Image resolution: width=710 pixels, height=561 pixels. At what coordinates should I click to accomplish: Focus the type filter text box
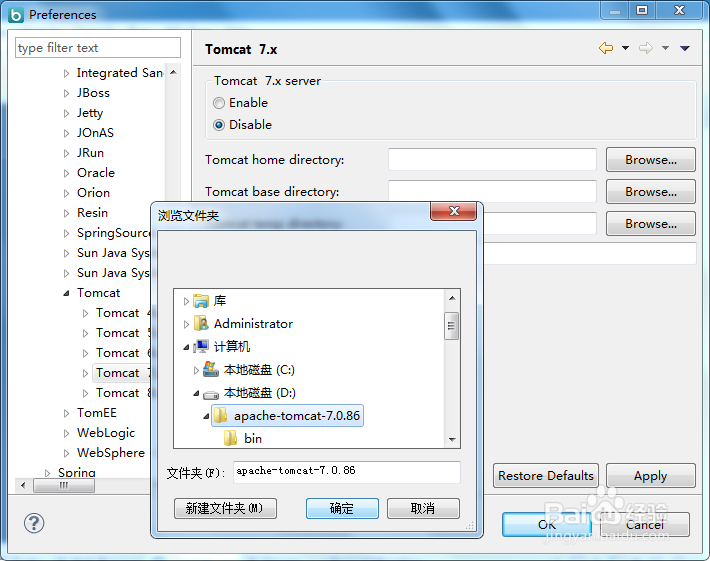[x=98, y=48]
